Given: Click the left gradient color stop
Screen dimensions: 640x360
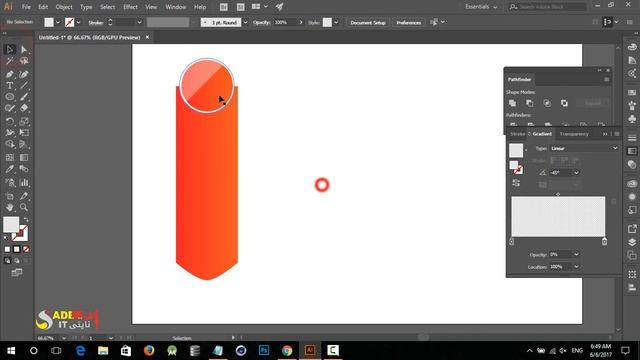Looking at the screenshot, I should click(x=512, y=242).
